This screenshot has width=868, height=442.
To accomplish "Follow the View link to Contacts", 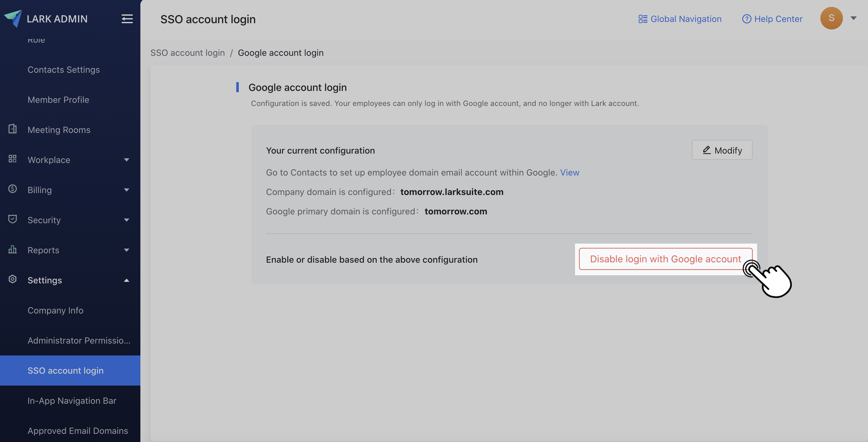I will (x=569, y=172).
